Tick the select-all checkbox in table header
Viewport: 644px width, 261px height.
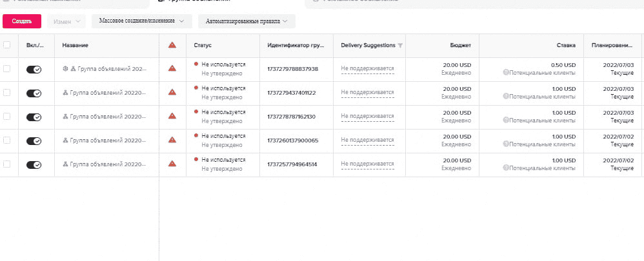[x=7, y=45]
